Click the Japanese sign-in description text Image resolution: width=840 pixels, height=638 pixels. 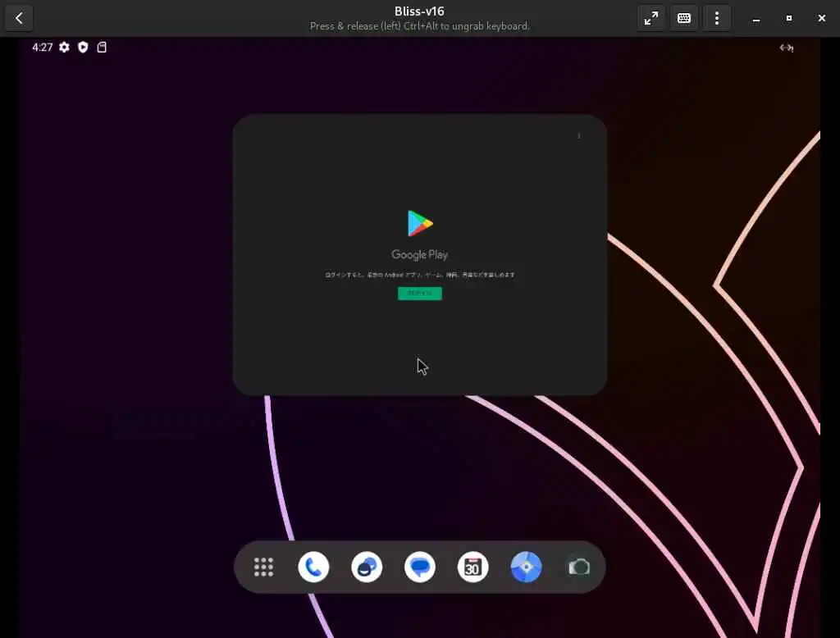[x=419, y=275]
